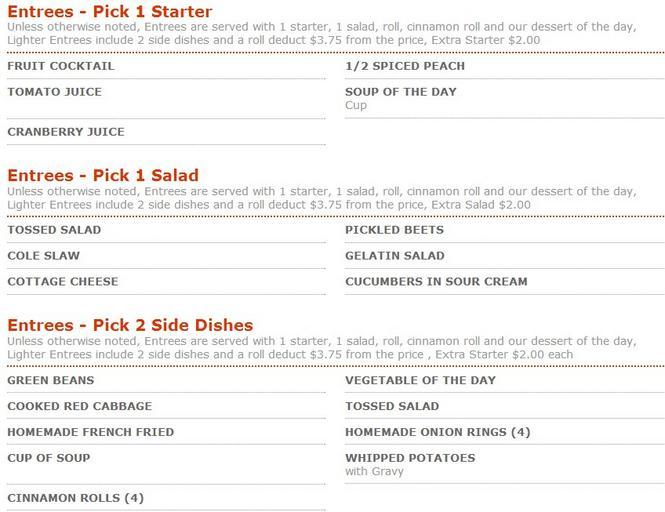665x512 pixels.
Task: Select the 1/2 Spiced Peach starter
Action: [405, 66]
